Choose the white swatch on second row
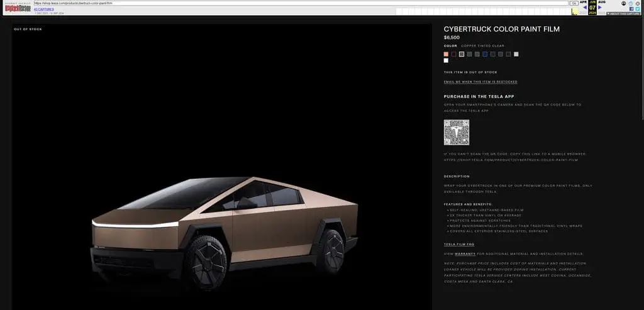Viewport: 644px width, 310px height. [446, 61]
